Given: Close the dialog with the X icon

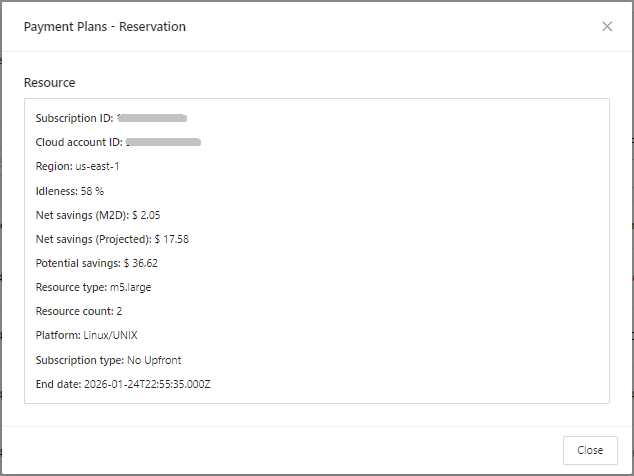Looking at the screenshot, I should point(607,27).
